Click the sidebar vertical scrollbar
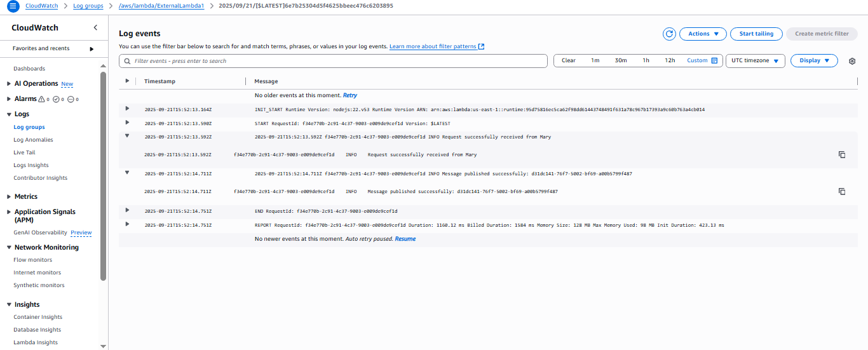868x350 pixels. pyautogui.click(x=104, y=175)
